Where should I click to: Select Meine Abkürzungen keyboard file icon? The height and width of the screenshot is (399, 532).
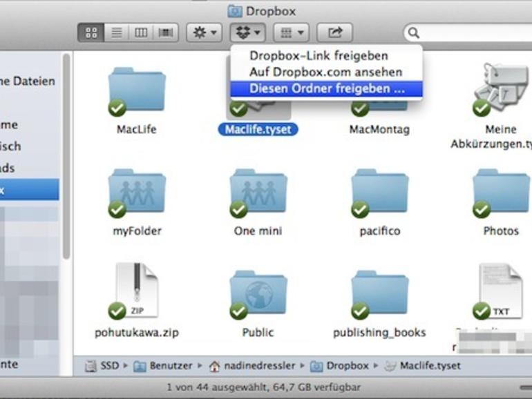pyautogui.click(x=501, y=89)
